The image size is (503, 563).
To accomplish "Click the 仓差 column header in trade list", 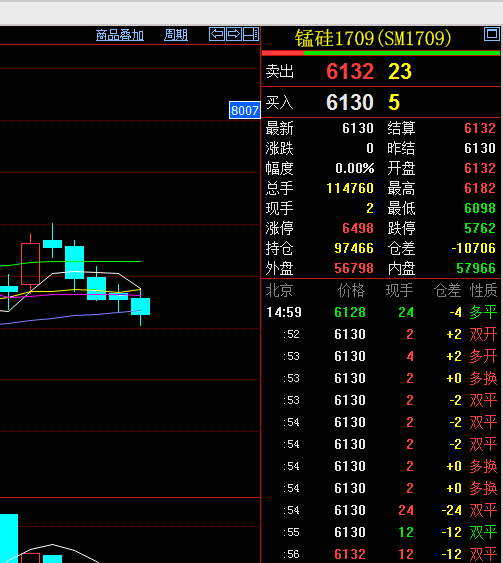I will tap(447, 290).
